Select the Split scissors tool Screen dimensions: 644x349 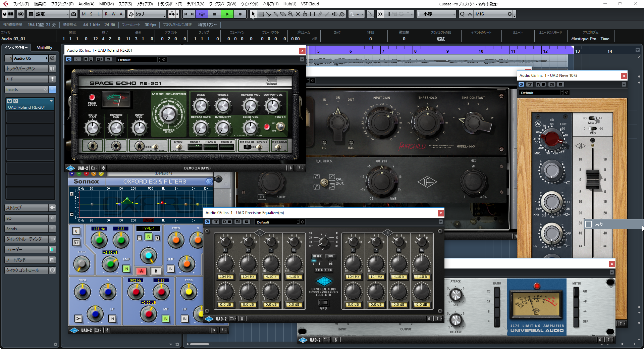pyautogui.click(x=268, y=14)
